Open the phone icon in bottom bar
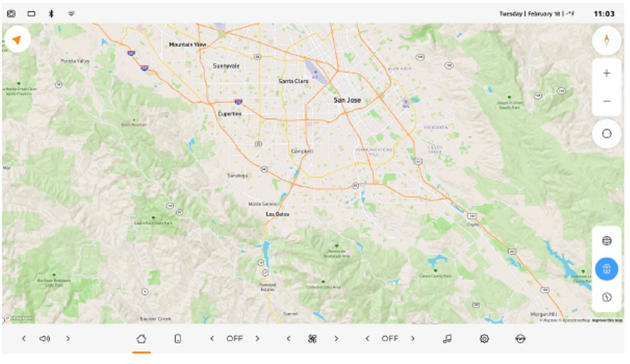630x364 pixels. pos(177,338)
